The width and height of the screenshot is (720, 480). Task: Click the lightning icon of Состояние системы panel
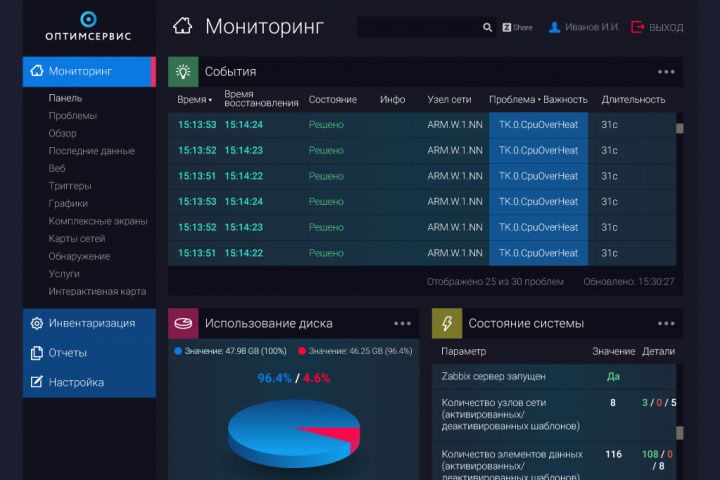(x=447, y=323)
